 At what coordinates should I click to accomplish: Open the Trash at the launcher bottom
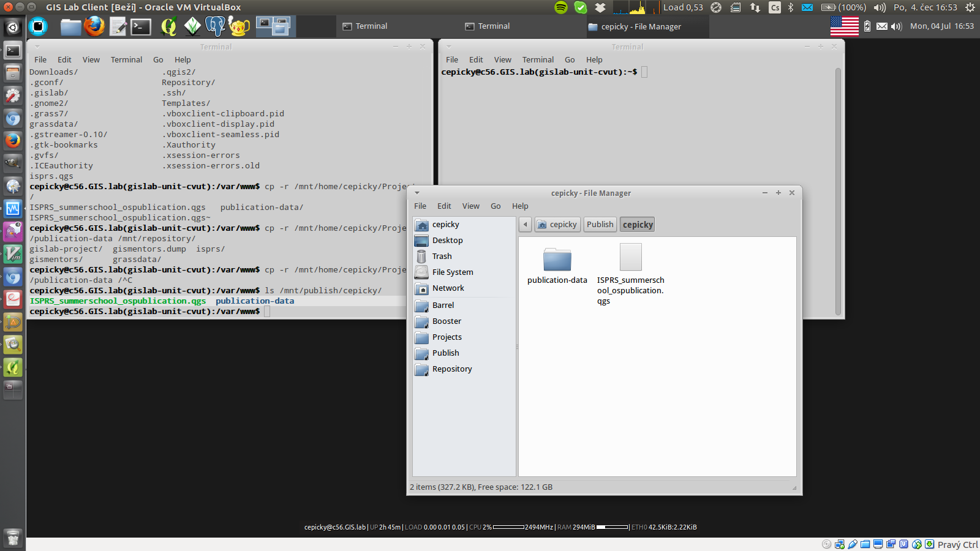coord(13,538)
